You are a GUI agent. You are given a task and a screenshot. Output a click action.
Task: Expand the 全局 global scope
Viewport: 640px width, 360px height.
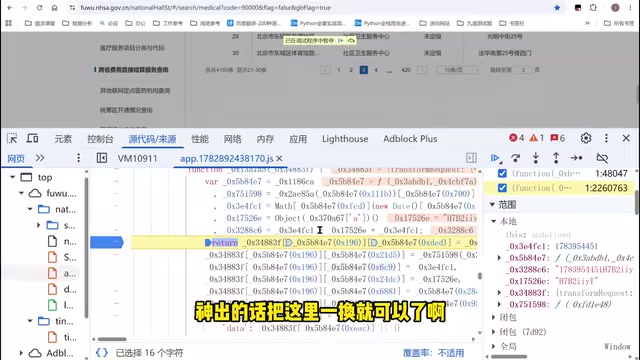(494, 346)
